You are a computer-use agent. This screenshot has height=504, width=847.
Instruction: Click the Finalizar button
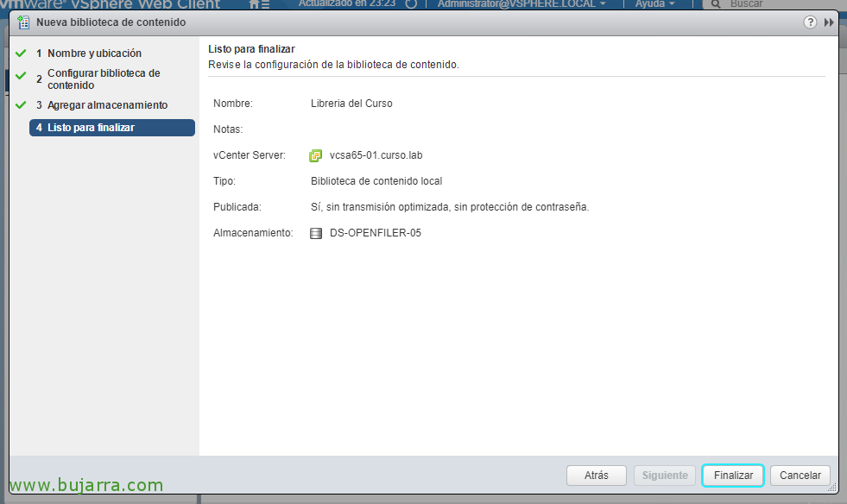[x=732, y=476]
